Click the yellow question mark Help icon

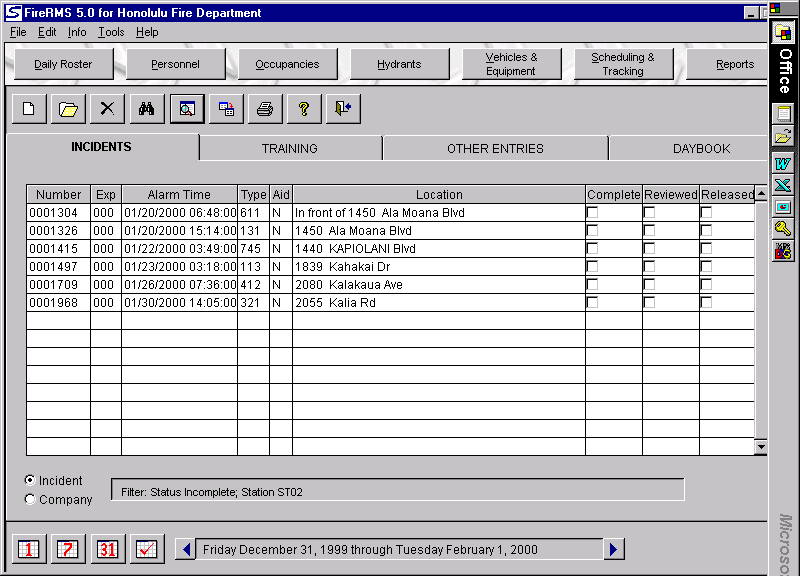coord(304,109)
